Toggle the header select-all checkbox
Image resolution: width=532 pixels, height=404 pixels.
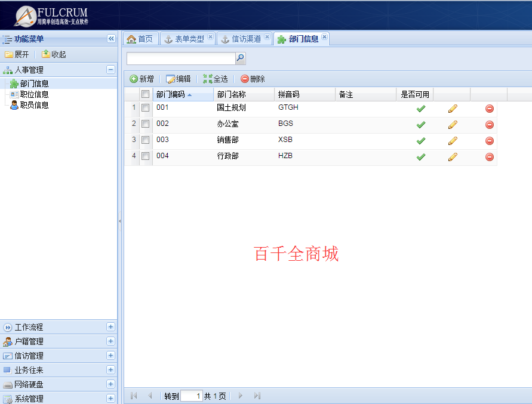145,94
